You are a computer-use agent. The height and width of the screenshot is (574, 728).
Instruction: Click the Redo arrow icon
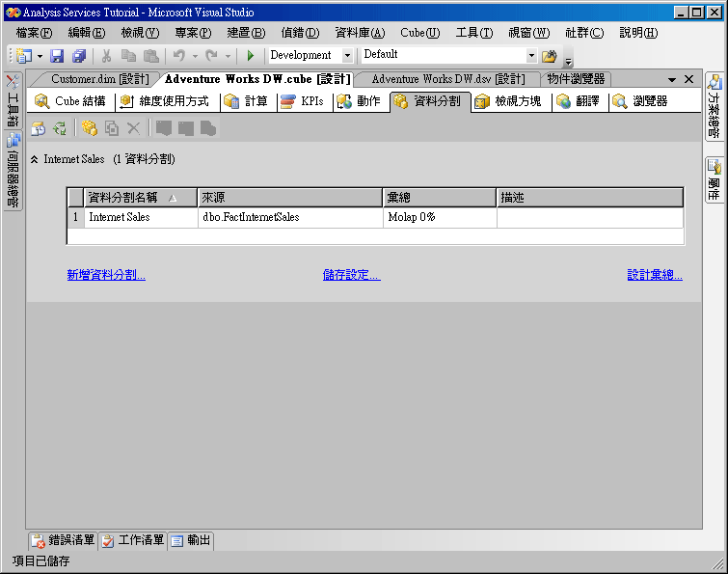tap(212, 56)
